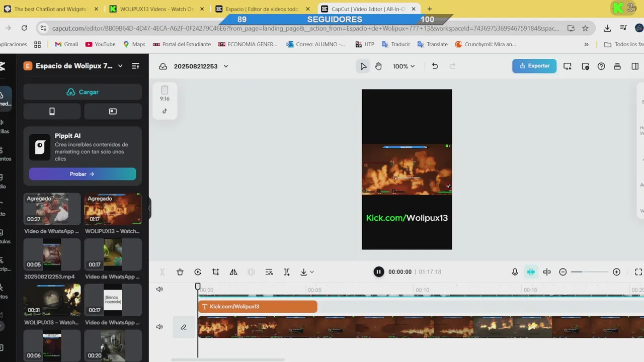This screenshot has width=644, height=362.
Task: Mute the text track speaker icon
Action: pos(159,289)
